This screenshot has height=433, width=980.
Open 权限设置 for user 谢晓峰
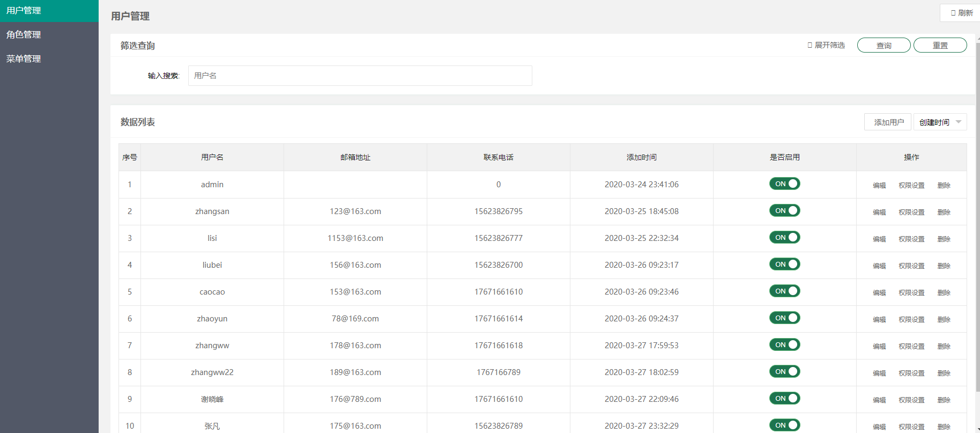(911, 400)
